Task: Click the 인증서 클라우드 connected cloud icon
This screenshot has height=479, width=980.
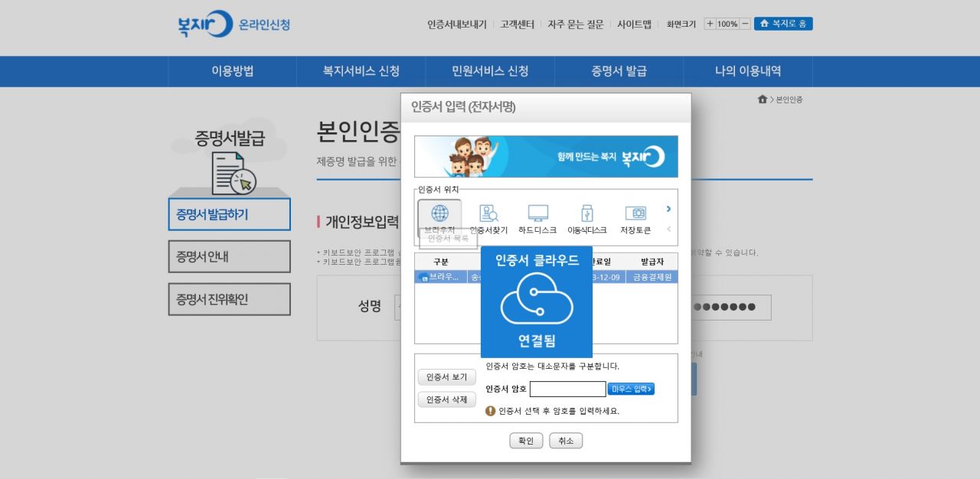Action: [536, 299]
